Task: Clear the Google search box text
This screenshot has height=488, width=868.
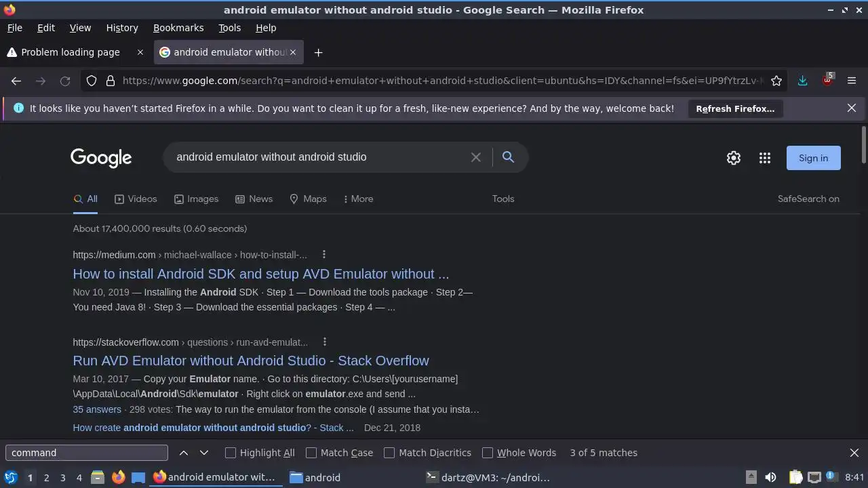Action: click(x=476, y=157)
